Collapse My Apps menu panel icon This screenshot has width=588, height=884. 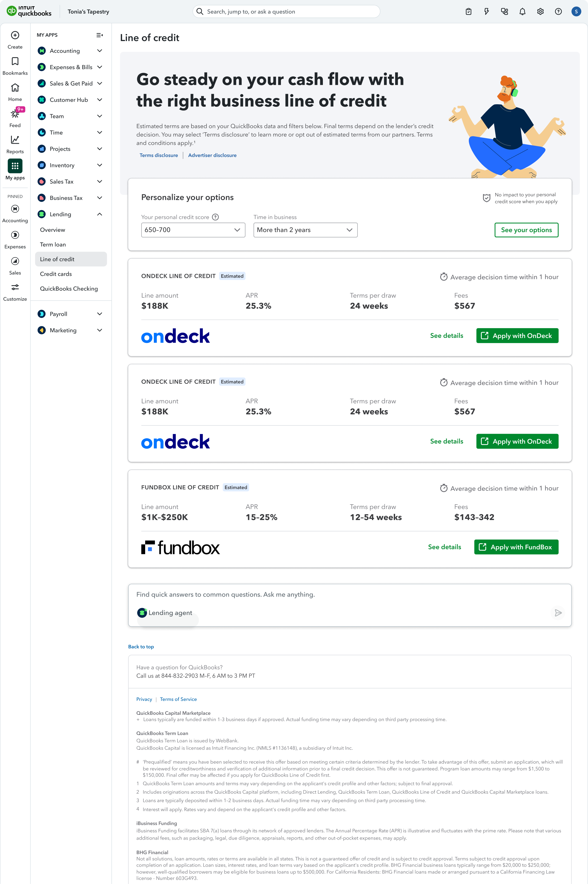(x=99, y=35)
